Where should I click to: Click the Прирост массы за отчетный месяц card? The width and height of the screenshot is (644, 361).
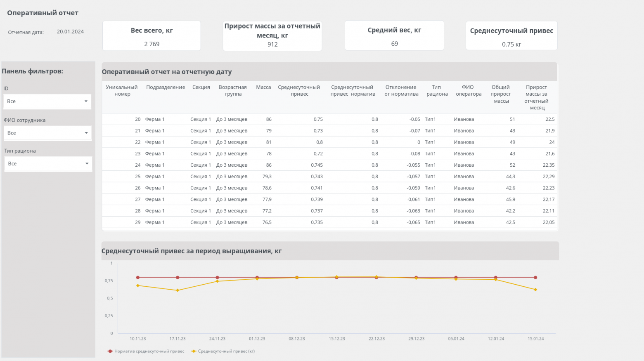(x=272, y=36)
